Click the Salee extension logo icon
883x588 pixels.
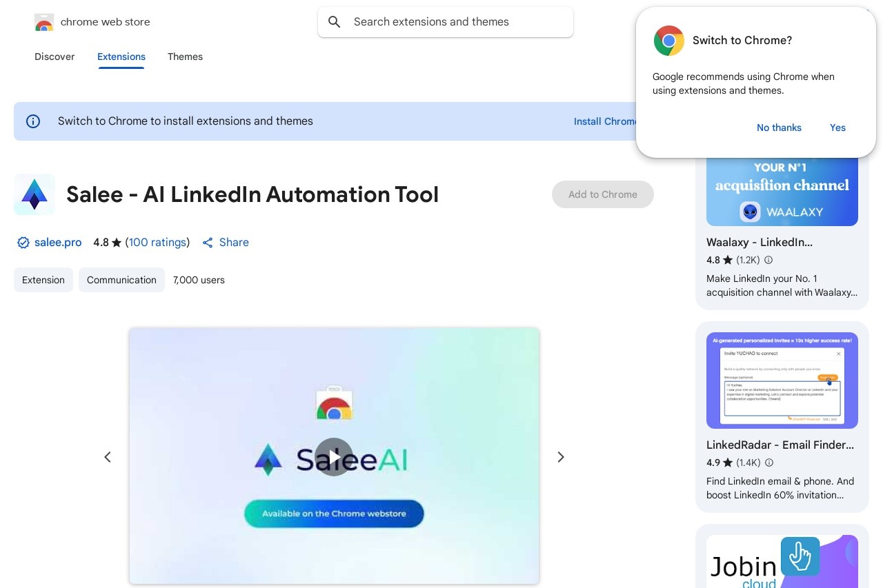click(34, 194)
